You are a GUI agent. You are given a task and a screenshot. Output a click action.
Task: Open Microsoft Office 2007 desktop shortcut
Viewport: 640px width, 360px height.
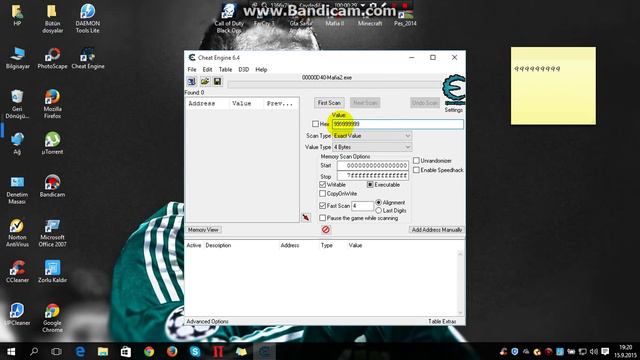(52, 233)
